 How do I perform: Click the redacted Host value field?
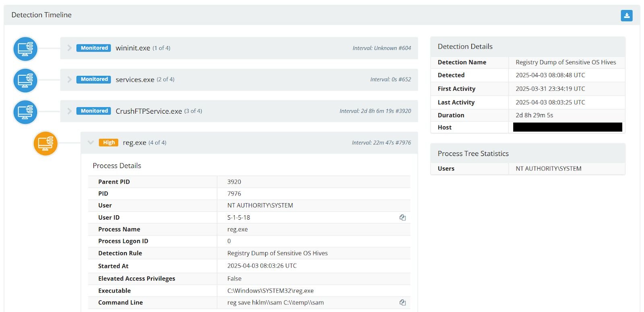point(568,127)
